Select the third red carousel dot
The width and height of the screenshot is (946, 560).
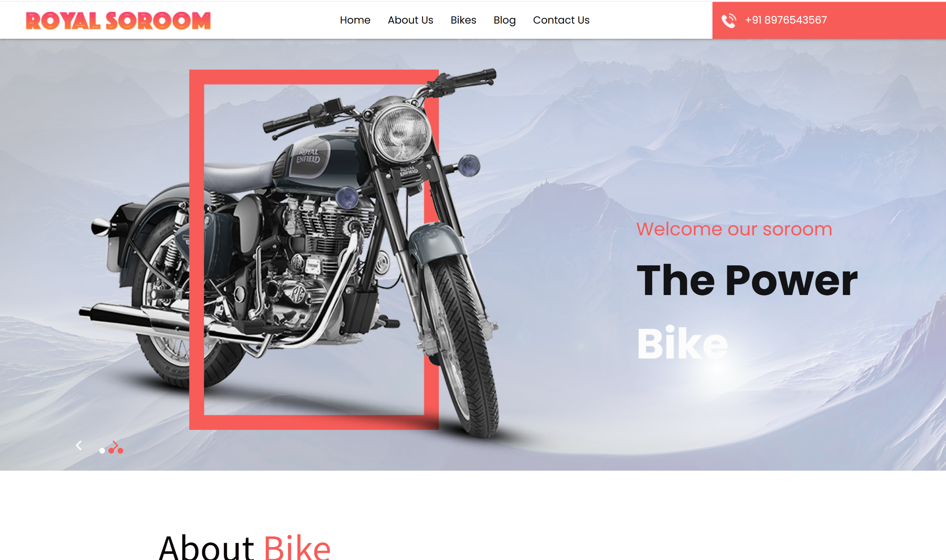coord(121,451)
